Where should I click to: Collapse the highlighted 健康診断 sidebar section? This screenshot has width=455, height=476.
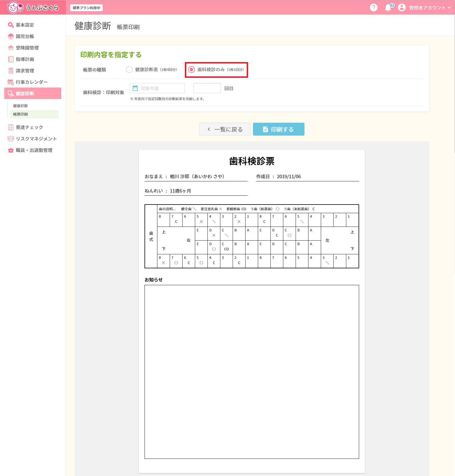click(33, 93)
